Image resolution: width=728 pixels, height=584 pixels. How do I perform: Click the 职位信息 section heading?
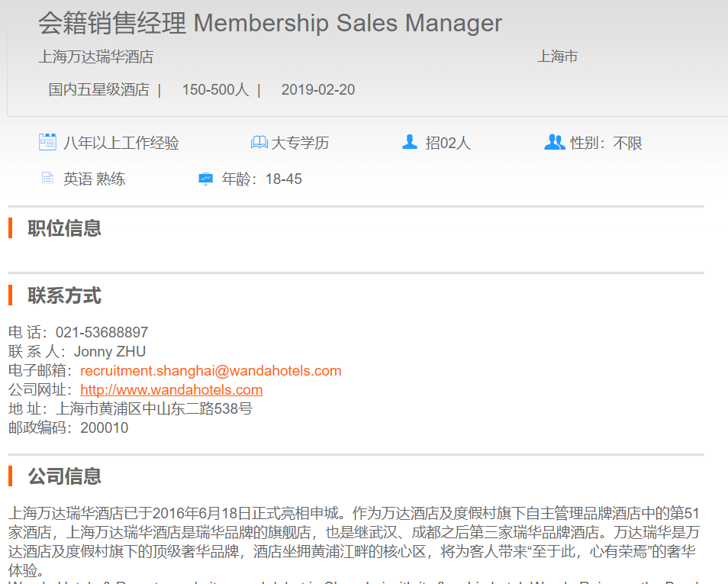tap(65, 228)
